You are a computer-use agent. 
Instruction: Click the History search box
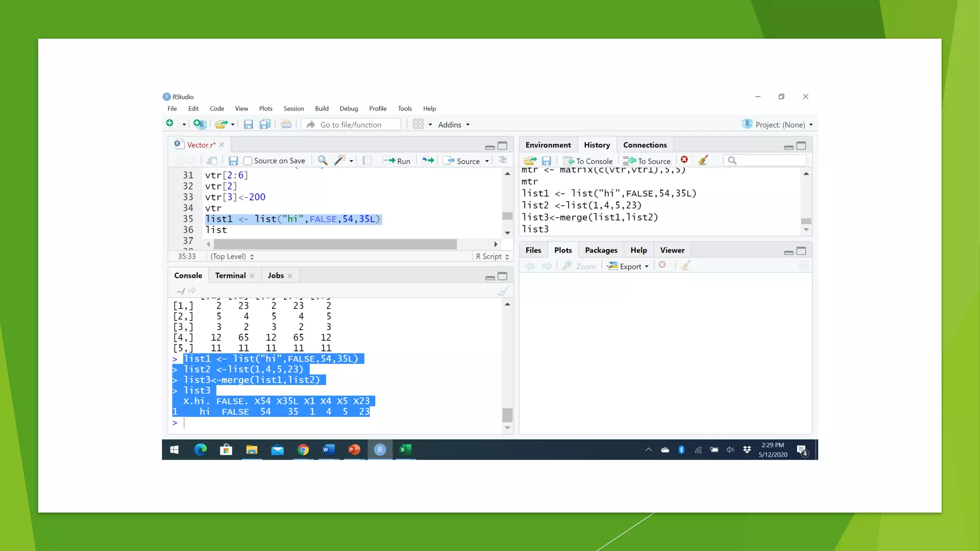765,160
